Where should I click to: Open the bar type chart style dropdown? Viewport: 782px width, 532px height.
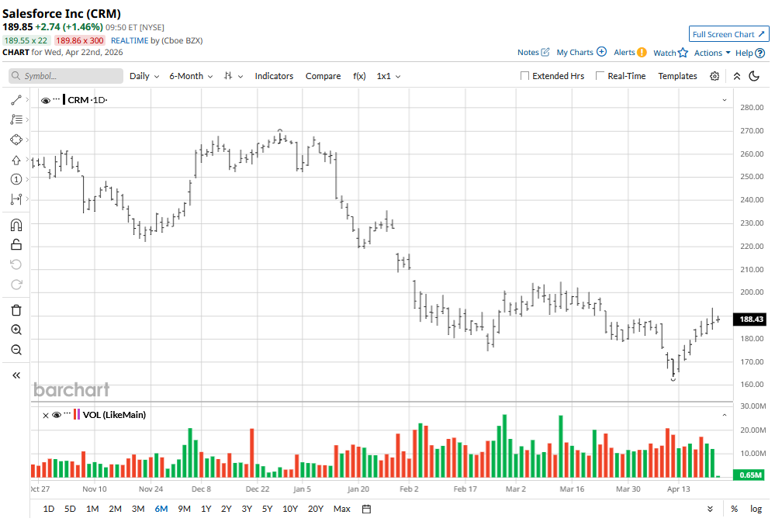[234, 76]
